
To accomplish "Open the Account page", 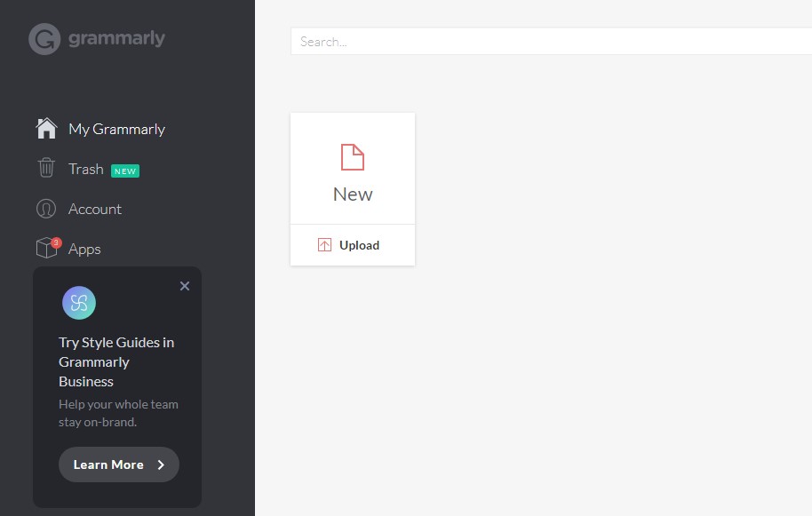I will point(95,209).
